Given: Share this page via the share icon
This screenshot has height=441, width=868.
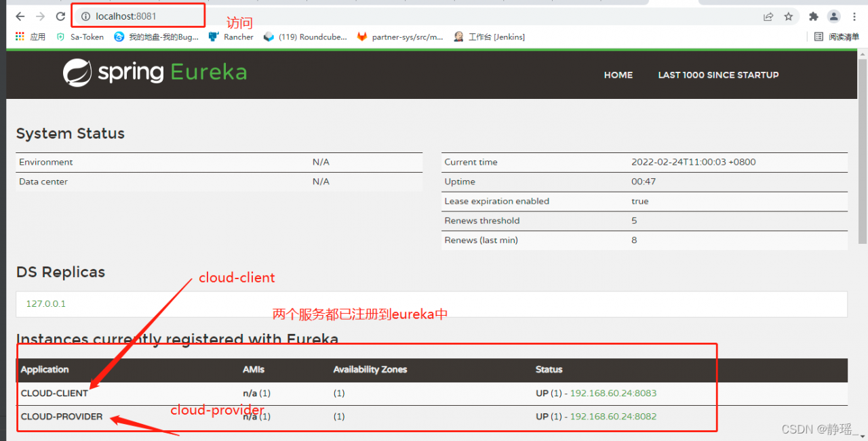Looking at the screenshot, I should pyautogui.click(x=768, y=16).
